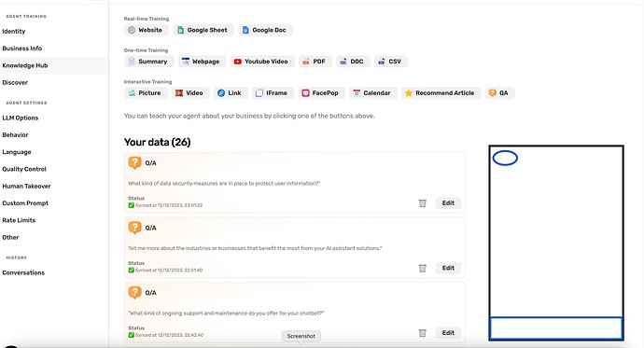
Task: Edit the data security Q/A item
Action: (448, 203)
